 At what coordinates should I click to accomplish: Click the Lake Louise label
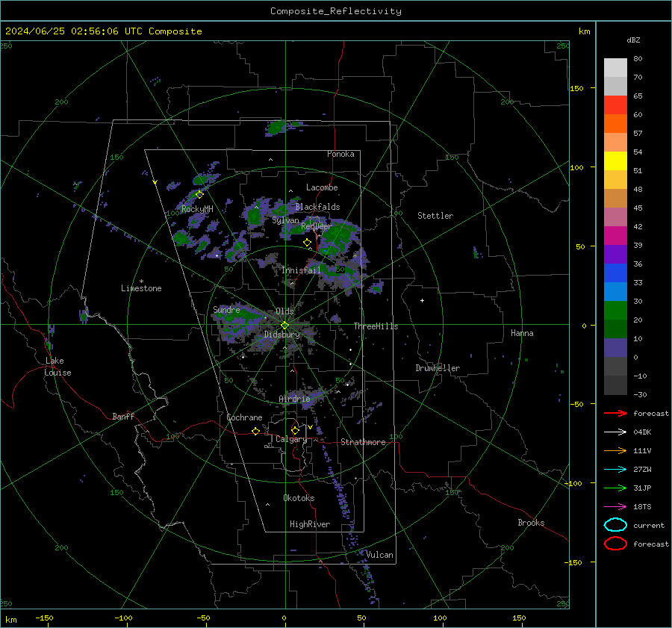(57, 367)
